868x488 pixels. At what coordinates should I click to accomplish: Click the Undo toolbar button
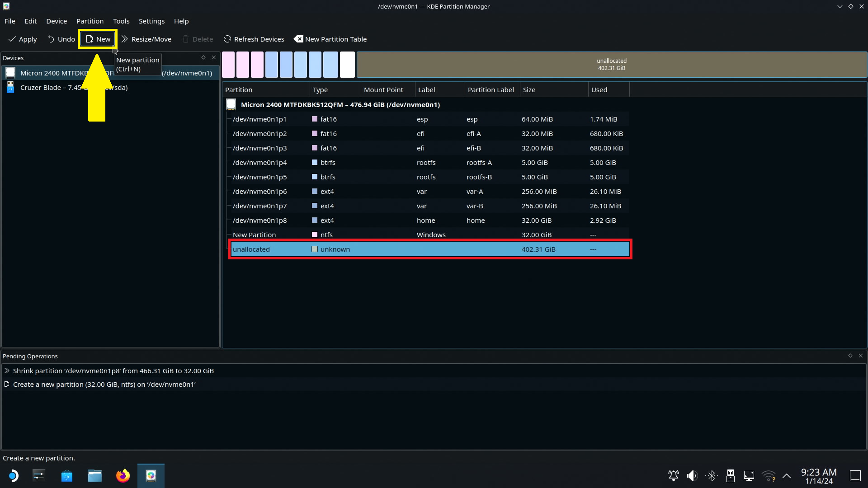pyautogui.click(x=61, y=39)
